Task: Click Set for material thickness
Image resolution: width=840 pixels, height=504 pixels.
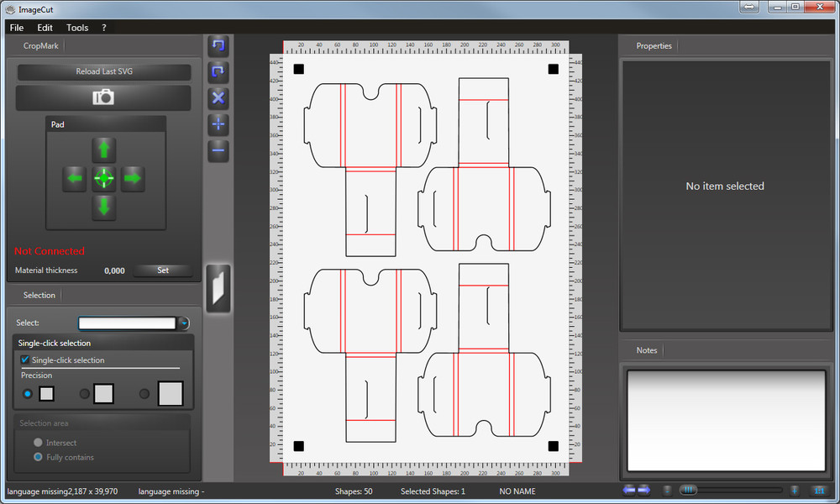Action: 163,270
